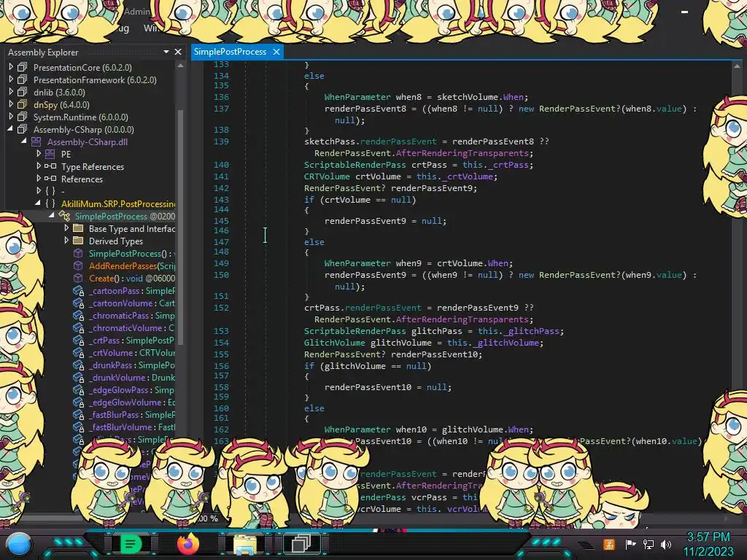This screenshot has height=560, width=747.
Task: Click the References node icon
Action: click(x=50, y=179)
